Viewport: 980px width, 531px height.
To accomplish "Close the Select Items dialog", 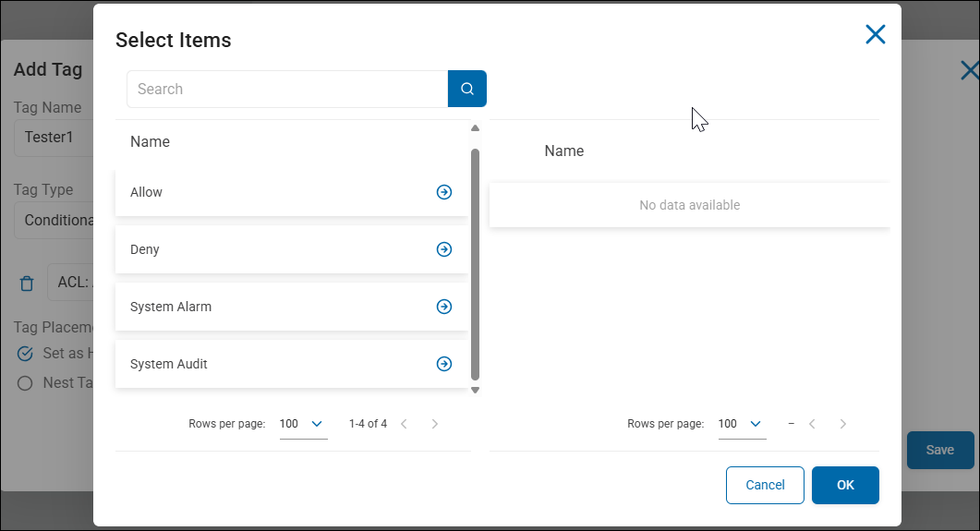I will (x=875, y=35).
